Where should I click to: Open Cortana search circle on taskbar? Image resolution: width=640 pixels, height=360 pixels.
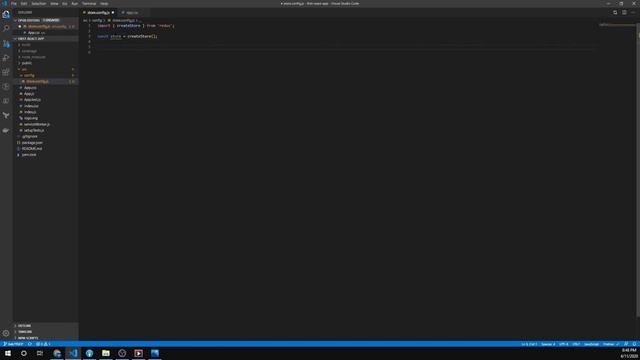[x=24, y=353]
